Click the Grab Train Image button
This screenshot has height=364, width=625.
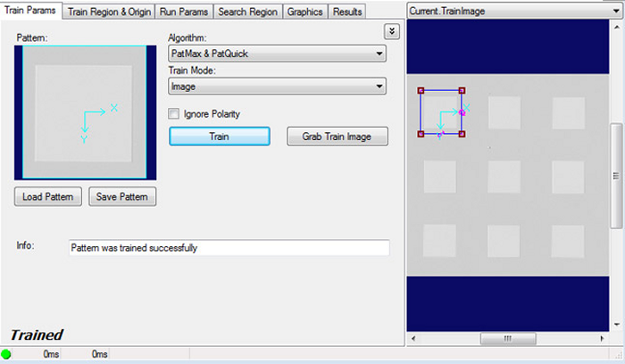tap(337, 136)
